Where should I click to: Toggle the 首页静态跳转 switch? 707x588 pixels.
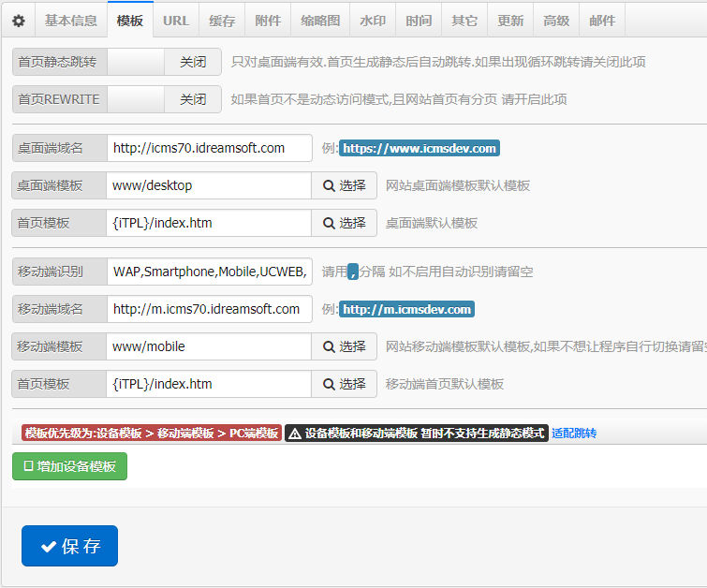pos(164,62)
